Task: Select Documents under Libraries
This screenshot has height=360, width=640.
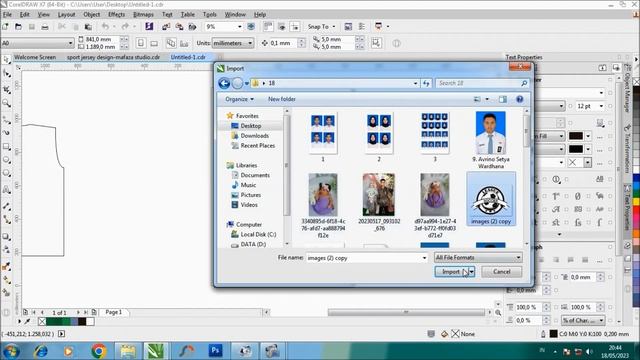Action: pos(254,175)
